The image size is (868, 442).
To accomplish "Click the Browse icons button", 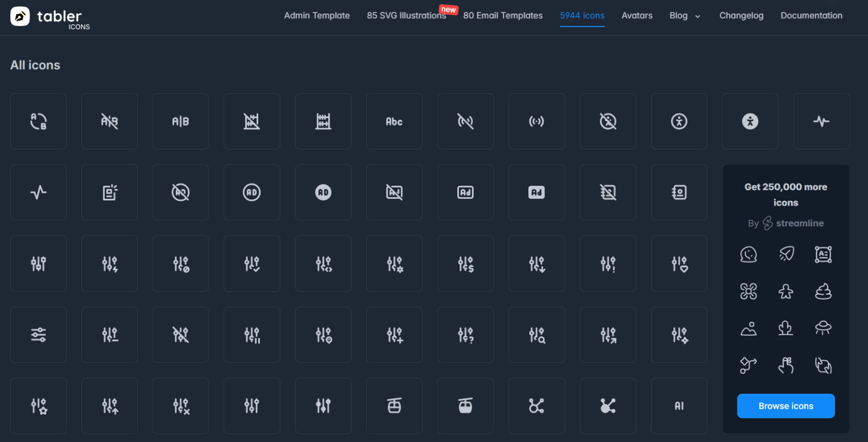I will click(x=786, y=406).
